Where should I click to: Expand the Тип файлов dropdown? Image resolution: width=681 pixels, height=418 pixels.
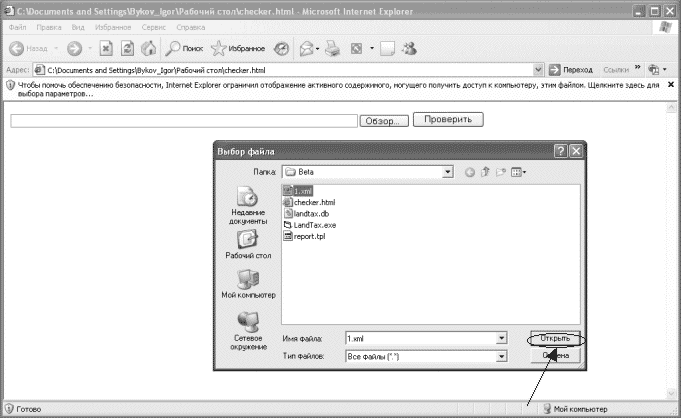(x=501, y=356)
